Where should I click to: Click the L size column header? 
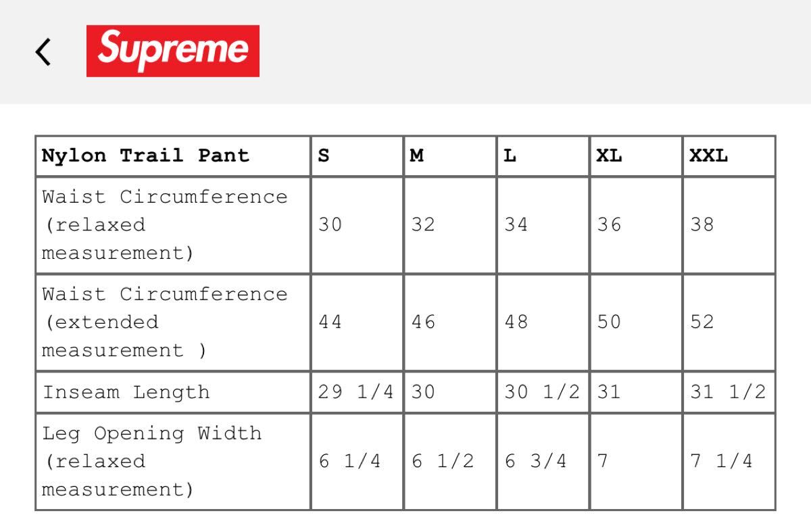click(x=543, y=156)
